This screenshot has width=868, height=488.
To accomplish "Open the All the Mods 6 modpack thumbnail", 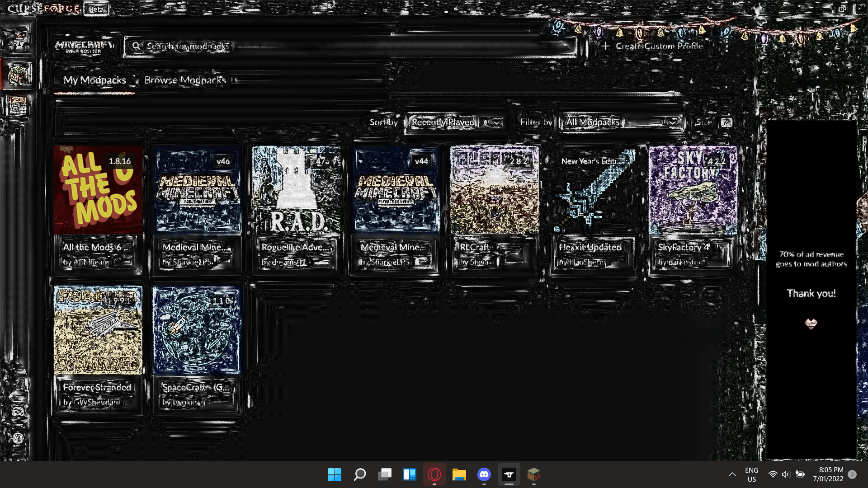I will pos(98,190).
